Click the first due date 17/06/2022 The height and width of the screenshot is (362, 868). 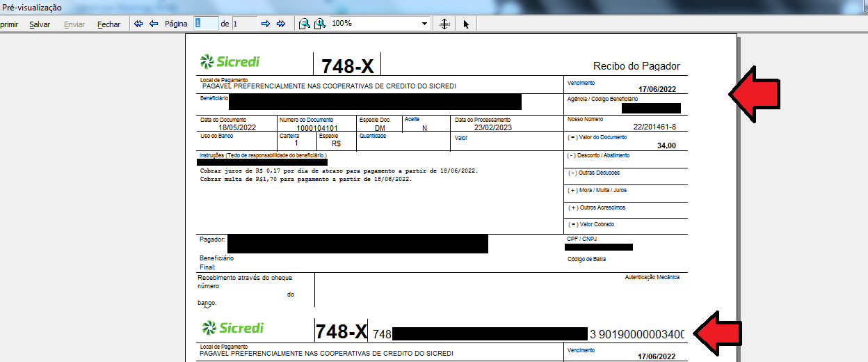(657, 89)
